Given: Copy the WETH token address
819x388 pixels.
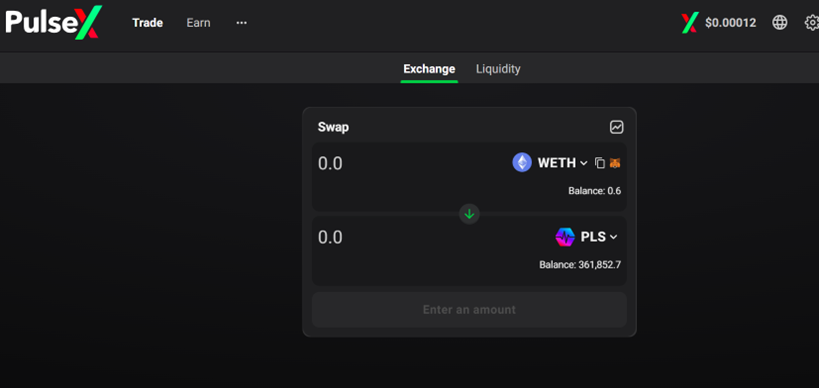Looking at the screenshot, I should [x=600, y=163].
